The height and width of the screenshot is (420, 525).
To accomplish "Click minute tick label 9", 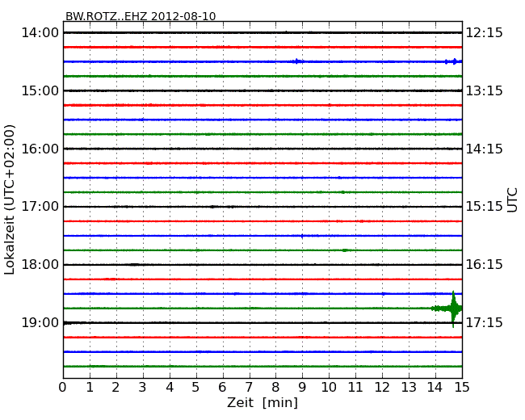I will pos(302,388).
